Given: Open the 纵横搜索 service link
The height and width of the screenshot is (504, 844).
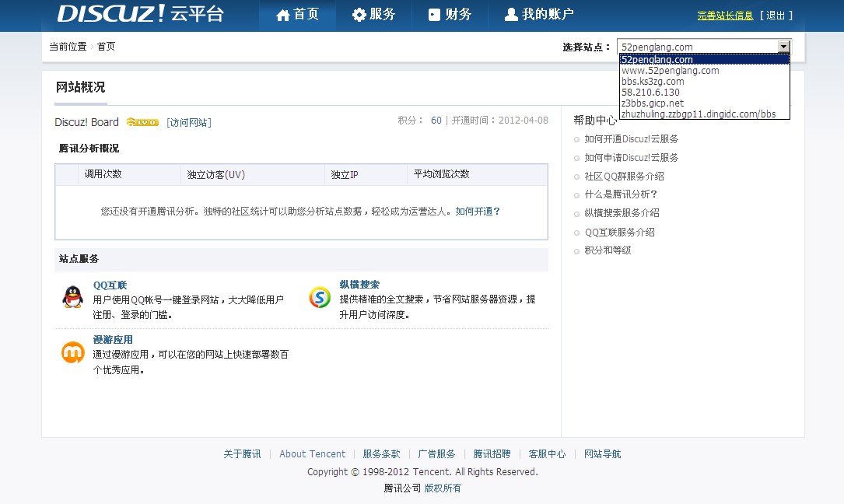Looking at the screenshot, I should click(359, 285).
